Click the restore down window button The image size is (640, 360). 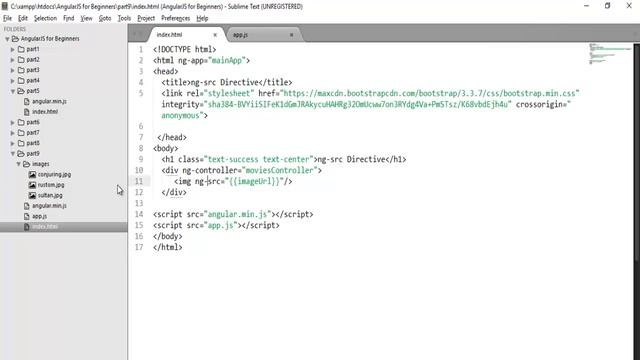pos(607,6)
